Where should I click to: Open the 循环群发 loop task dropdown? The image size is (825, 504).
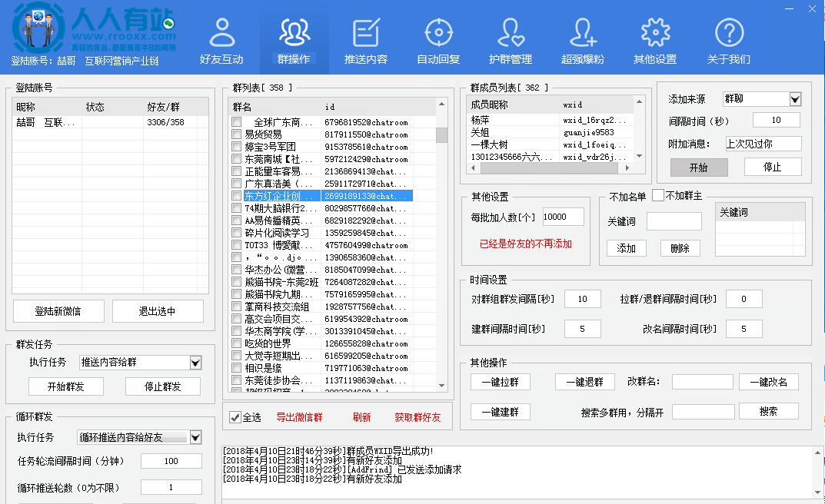point(195,436)
